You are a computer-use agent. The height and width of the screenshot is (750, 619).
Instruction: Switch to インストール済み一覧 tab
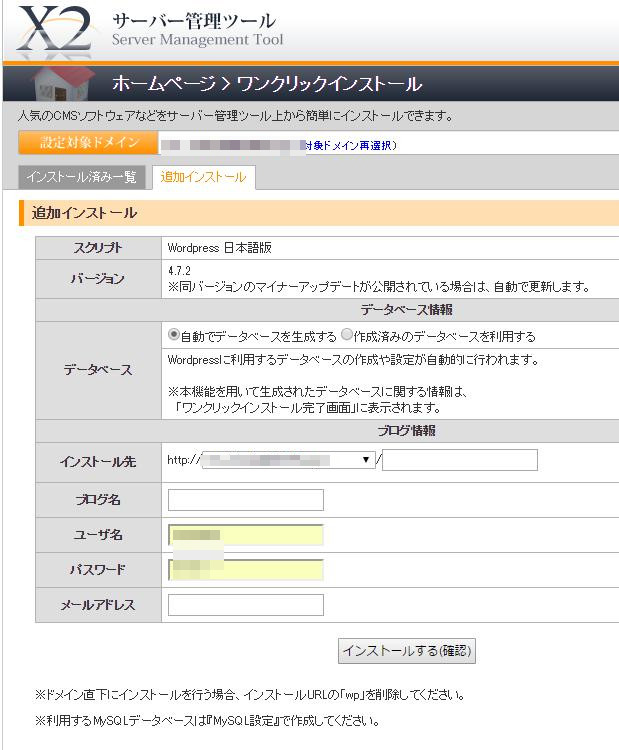click(82, 177)
